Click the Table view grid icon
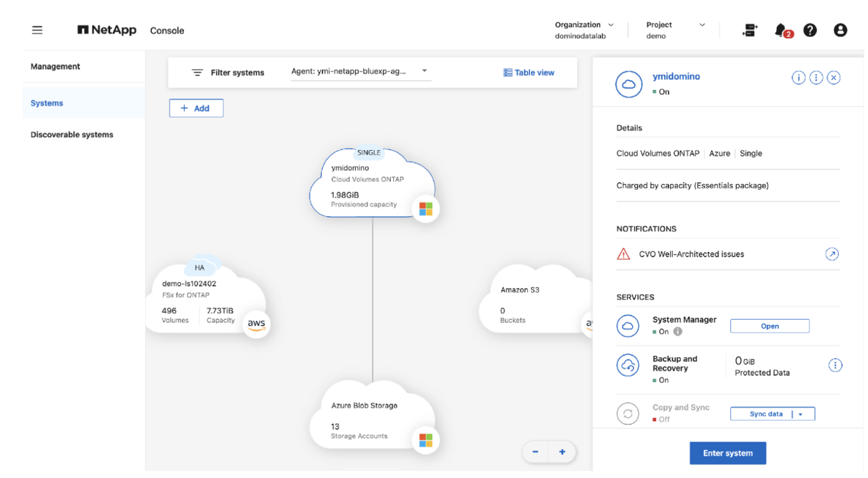868x478 pixels. 508,72
